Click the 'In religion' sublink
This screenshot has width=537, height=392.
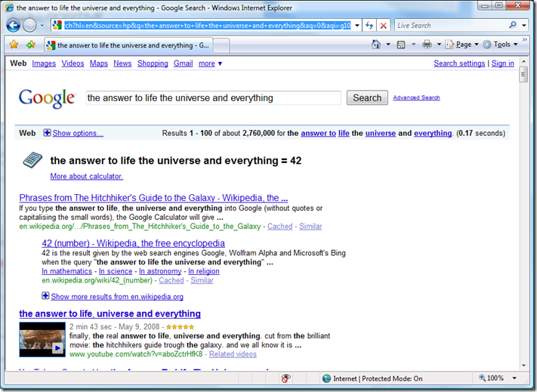tap(204, 271)
